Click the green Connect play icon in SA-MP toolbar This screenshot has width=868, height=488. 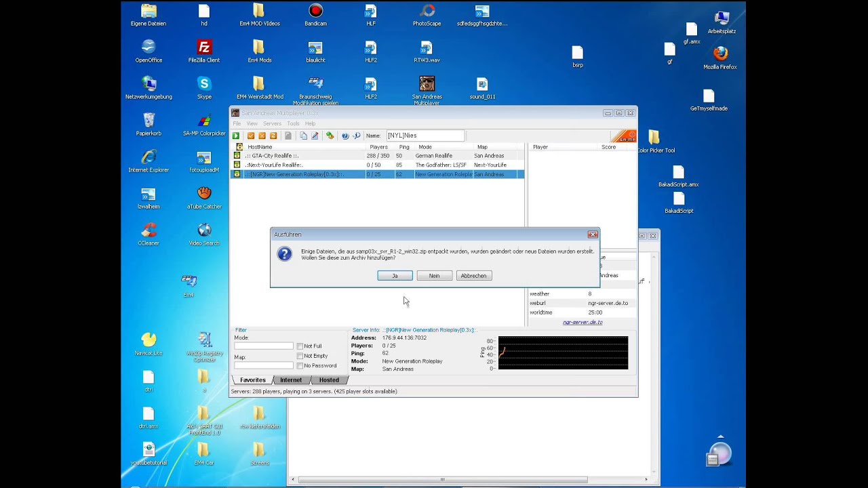point(236,136)
